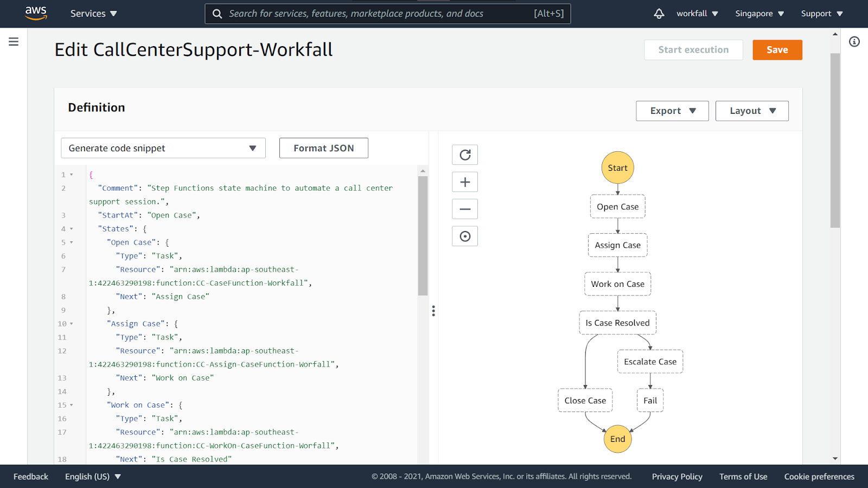
Task: Collapse code fold arrow at line 1
Action: (71, 175)
